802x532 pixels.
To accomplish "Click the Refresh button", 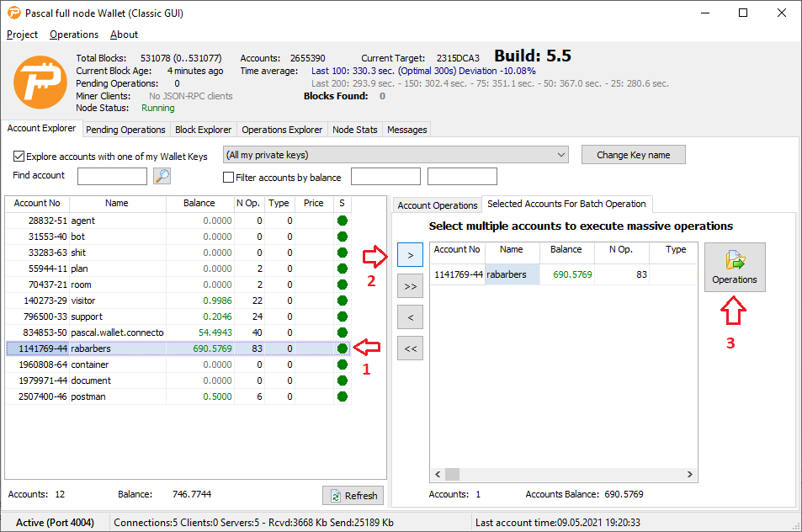I will pos(353,495).
